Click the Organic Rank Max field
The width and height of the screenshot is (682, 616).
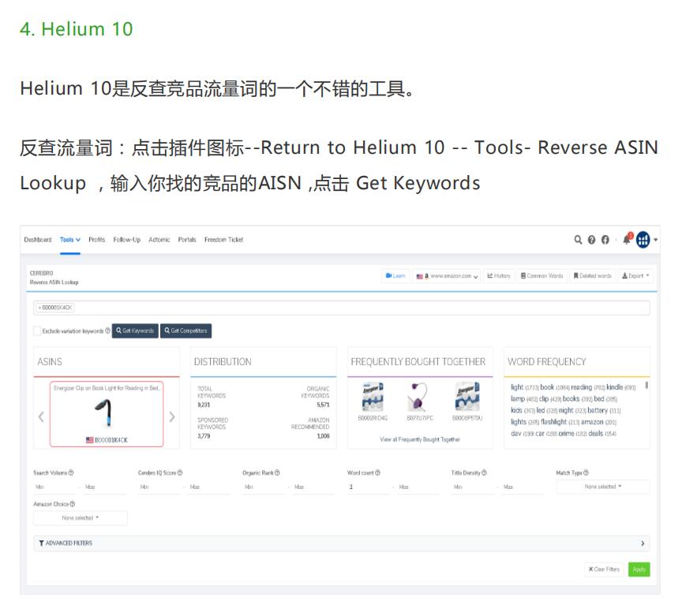[314, 487]
